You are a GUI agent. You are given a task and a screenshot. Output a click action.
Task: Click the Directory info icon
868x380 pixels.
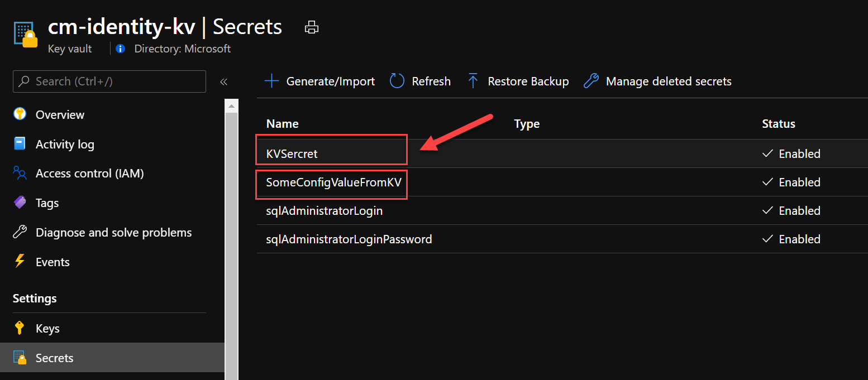point(120,49)
